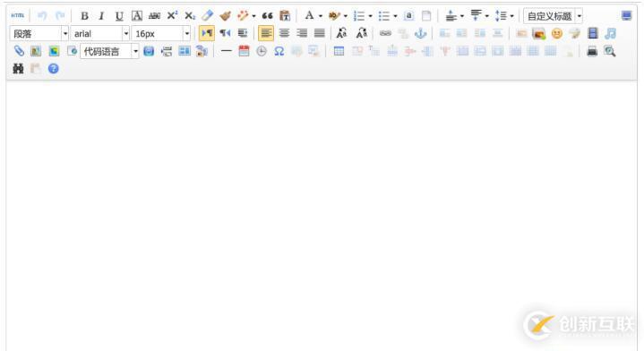Toggle left-to-right text direction
This screenshot has height=351, width=644.
pyautogui.click(x=207, y=33)
